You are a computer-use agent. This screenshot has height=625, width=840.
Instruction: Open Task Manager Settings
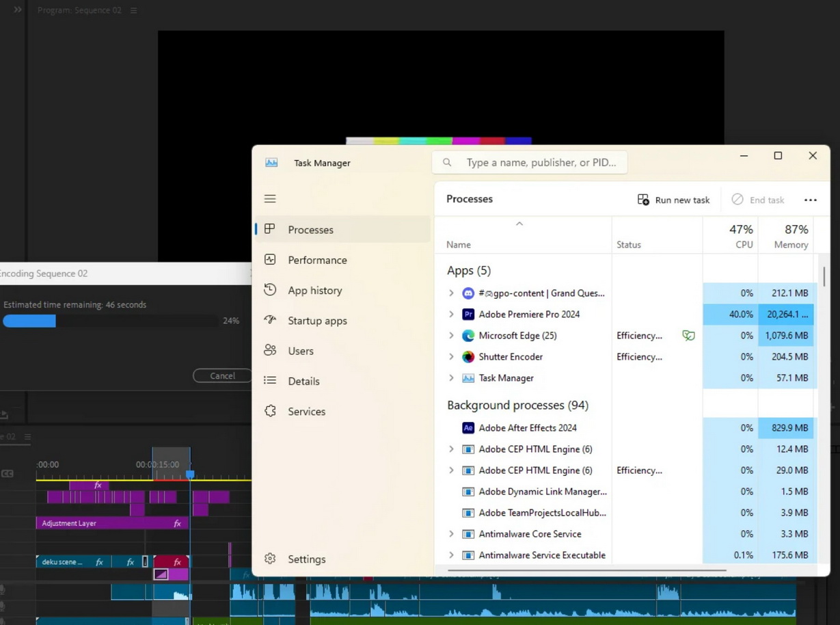(306, 559)
